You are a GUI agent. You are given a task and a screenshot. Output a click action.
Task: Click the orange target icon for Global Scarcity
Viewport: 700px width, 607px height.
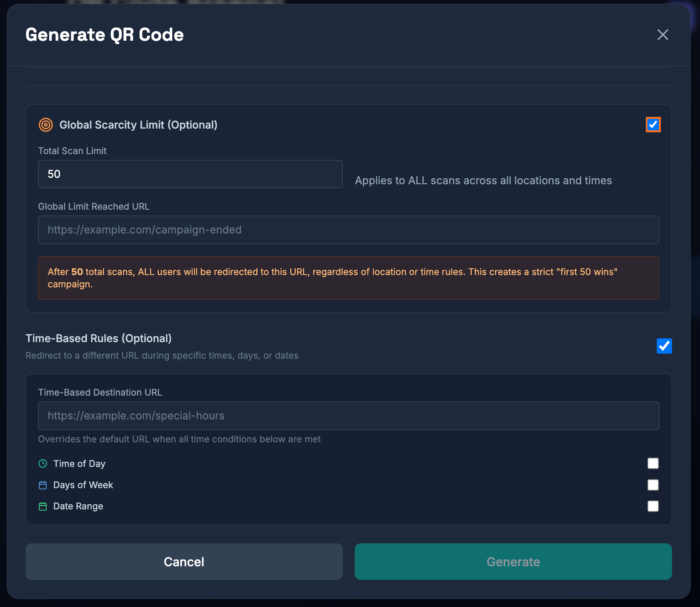tap(46, 125)
